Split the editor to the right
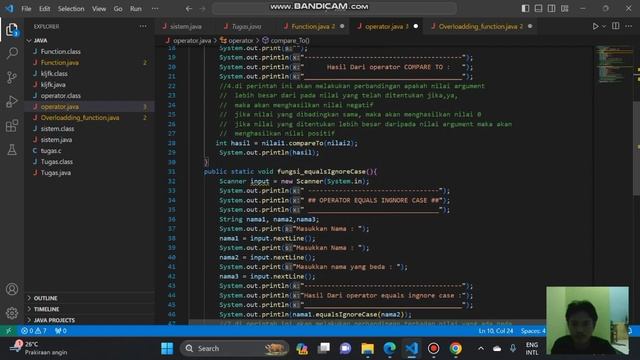The height and width of the screenshot is (360, 640). 616,26
